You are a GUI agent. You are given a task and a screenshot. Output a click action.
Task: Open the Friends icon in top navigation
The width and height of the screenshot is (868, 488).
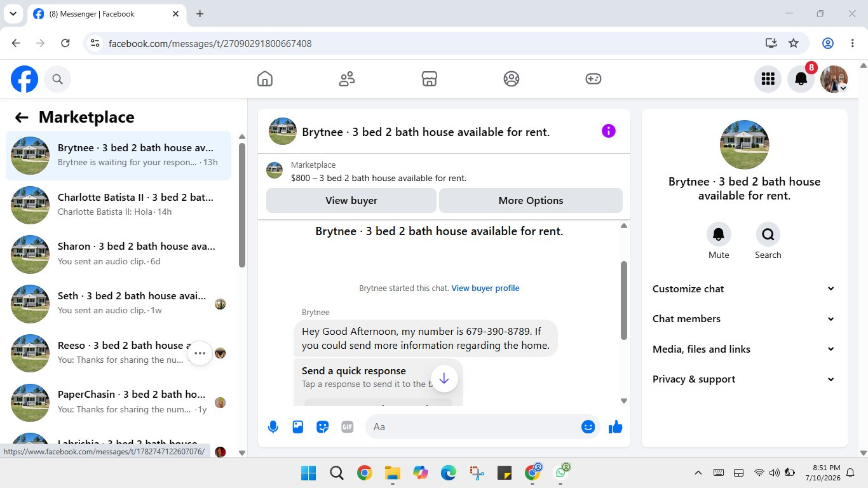click(347, 79)
